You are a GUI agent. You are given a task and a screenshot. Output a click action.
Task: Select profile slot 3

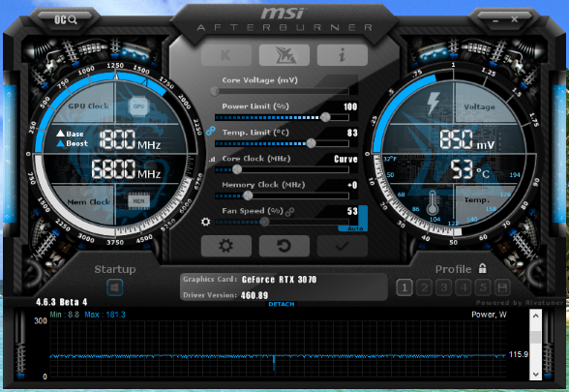point(443,287)
